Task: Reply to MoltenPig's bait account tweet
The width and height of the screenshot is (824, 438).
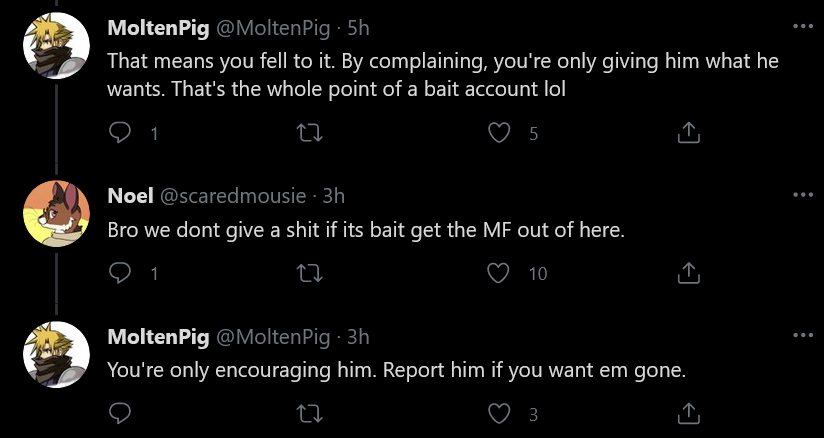Action: point(119,133)
